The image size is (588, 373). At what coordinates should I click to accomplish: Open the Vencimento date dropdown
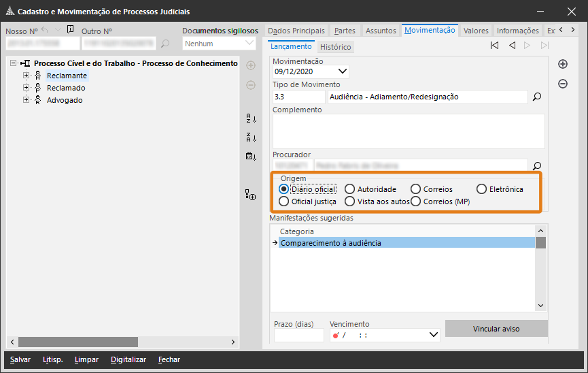click(434, 335)
